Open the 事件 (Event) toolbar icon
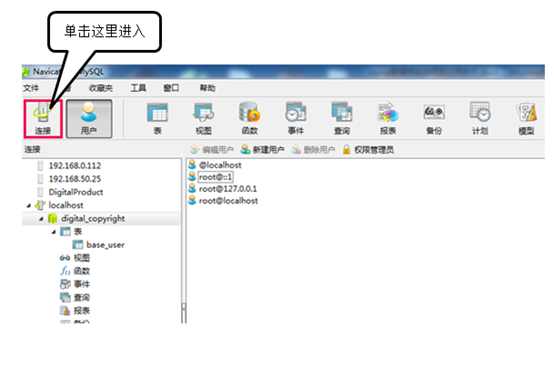The height and width of the screenshot is (366, 554). [296, 119]
